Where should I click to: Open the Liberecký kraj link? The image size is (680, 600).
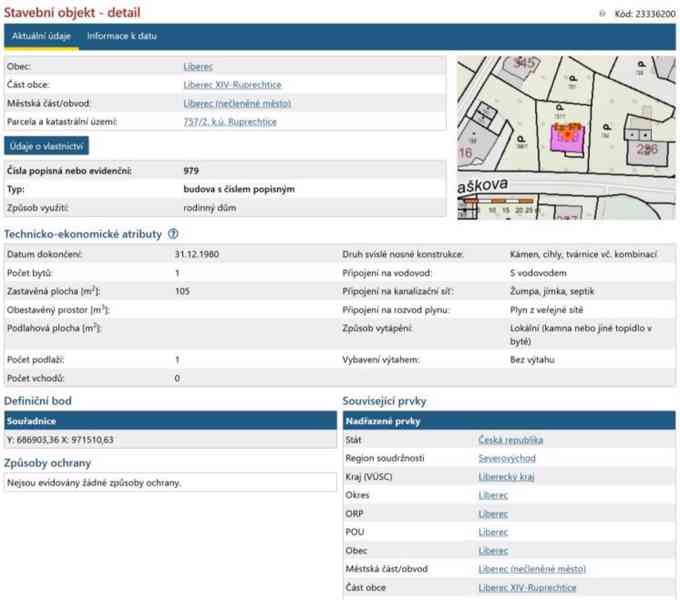point(506,477)
